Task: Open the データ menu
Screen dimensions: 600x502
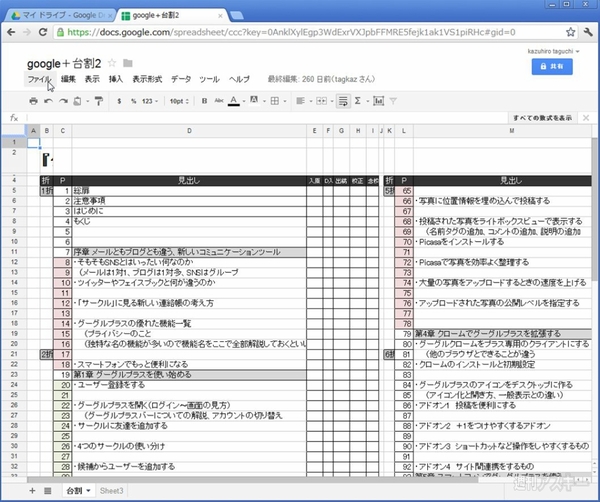Action: 181,79
